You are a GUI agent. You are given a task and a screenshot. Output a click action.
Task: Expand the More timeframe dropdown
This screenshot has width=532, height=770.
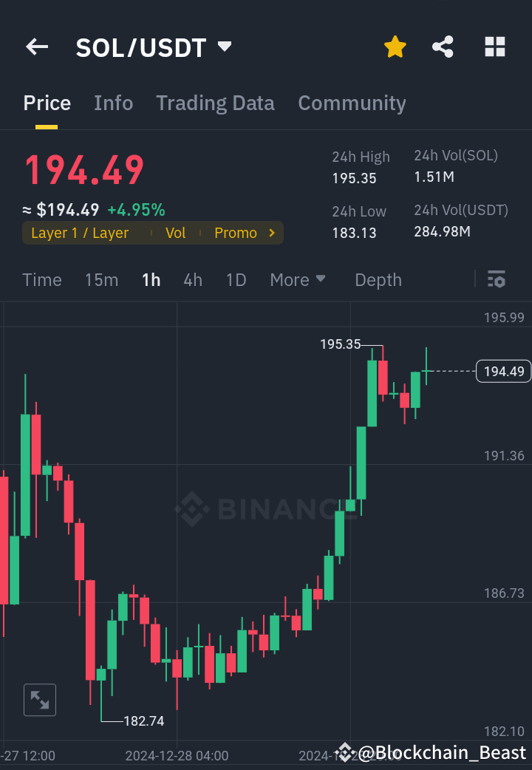coord(298,279)
